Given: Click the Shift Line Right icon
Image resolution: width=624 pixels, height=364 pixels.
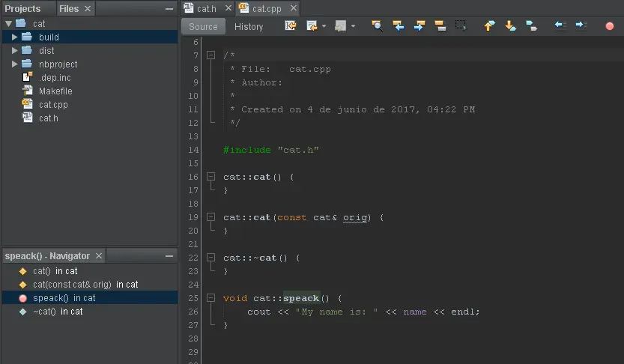Looking at the screenshot, I should coord(581,26).
